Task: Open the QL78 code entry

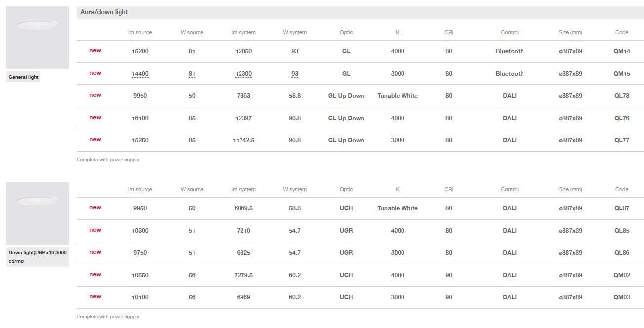Action: coord(621,96)
